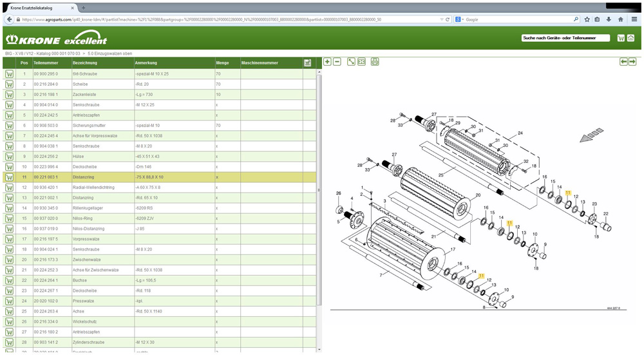The image size is (644, 355).
Task: Open the Google search engine dropdown
Action: [460, 20]
